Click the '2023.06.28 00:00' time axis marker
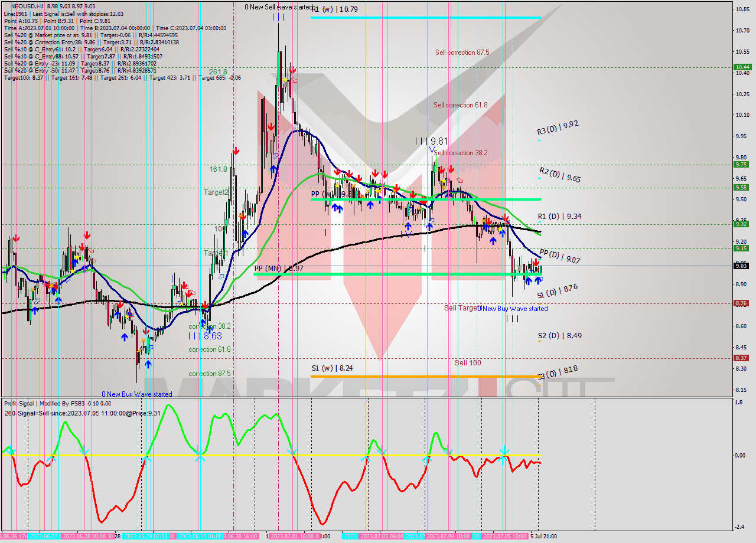The height and width of the screenshot is (543, 756). 87,537
